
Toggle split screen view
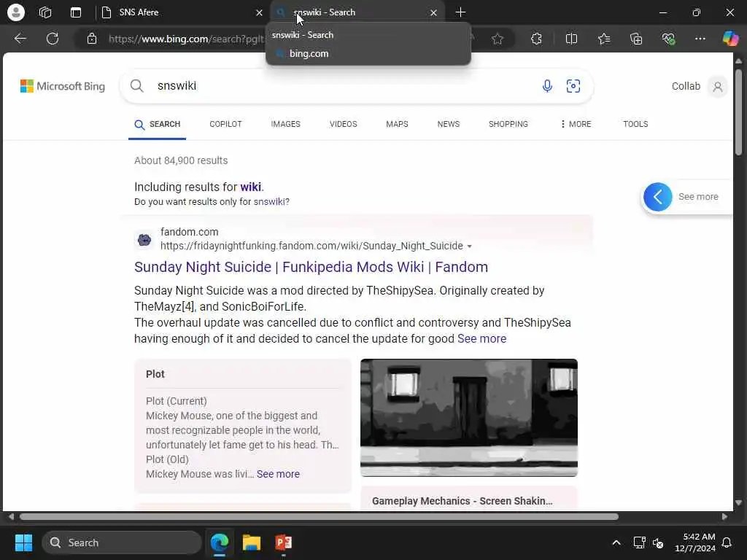coord(571,39)
